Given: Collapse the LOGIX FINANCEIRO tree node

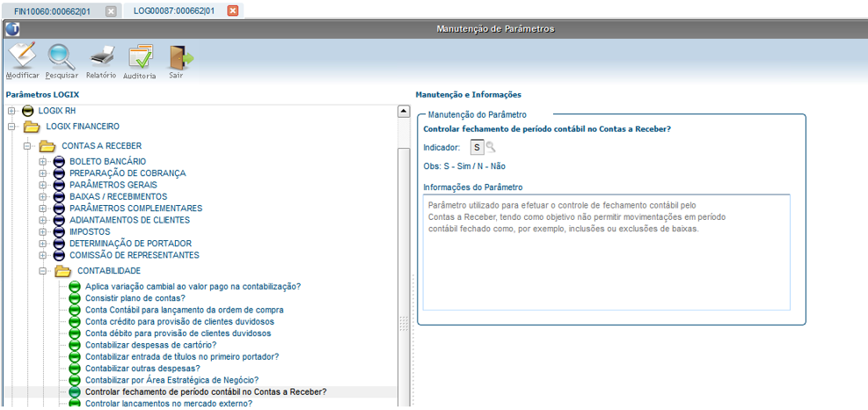Looking at the screenshot, I should click(11, 127).
